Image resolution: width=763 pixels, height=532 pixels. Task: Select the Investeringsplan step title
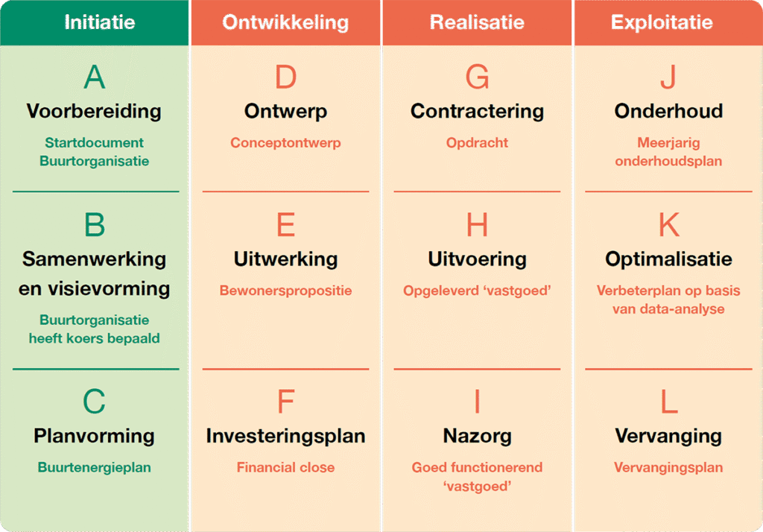(x=285, y=436)
